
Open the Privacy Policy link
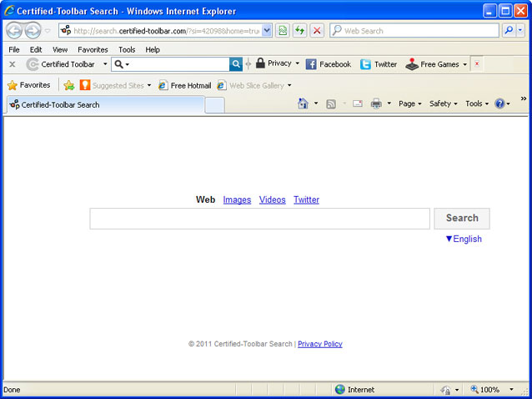tap(320, 344)
